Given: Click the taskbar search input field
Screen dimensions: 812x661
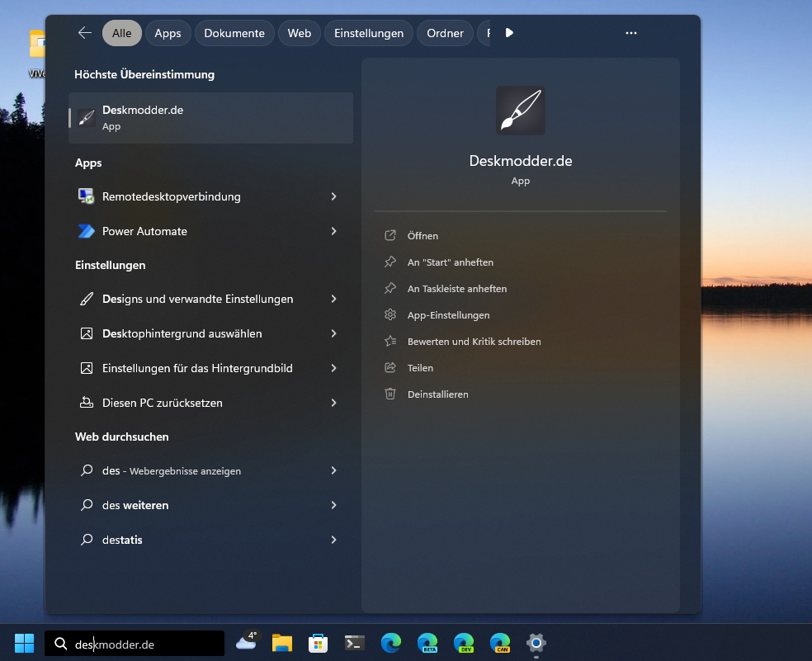Looking at the screenshot, I should 135,644.
